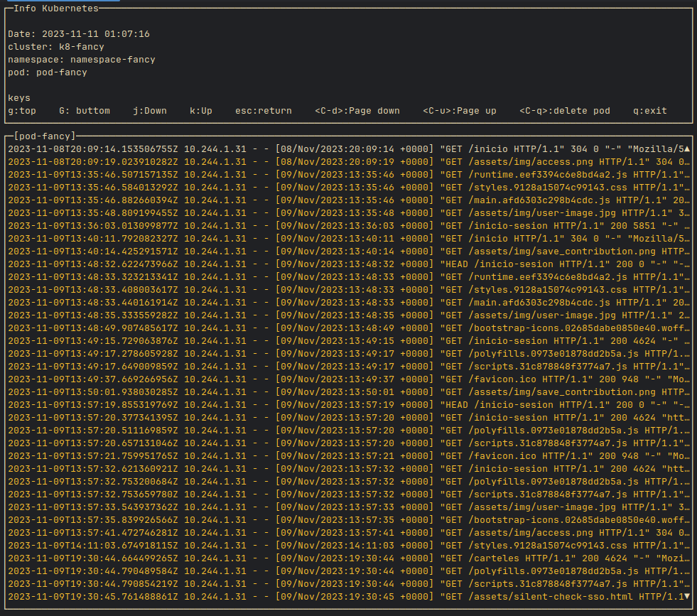The image size is (697, 616).
Task: Click the 'j:Down' key hint
Action: point(150,111)
